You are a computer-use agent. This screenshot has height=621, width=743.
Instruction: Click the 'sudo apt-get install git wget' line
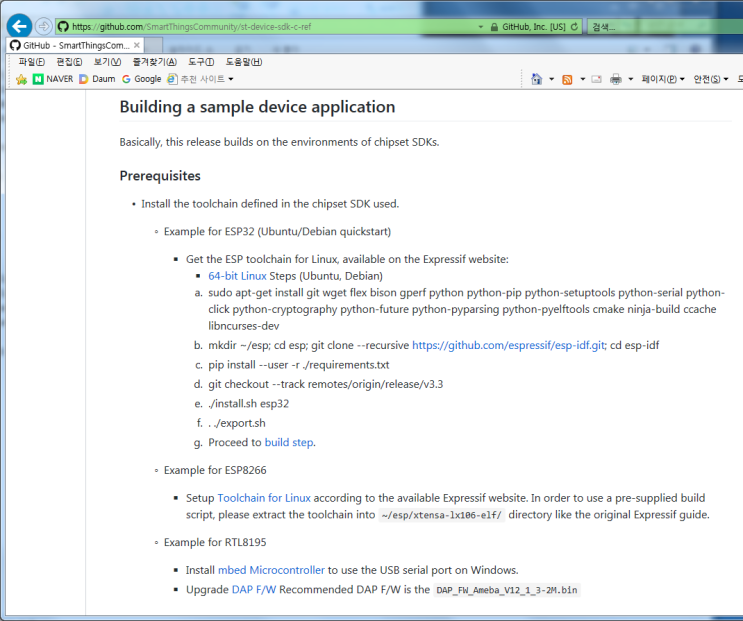click(x=466, y=309)
